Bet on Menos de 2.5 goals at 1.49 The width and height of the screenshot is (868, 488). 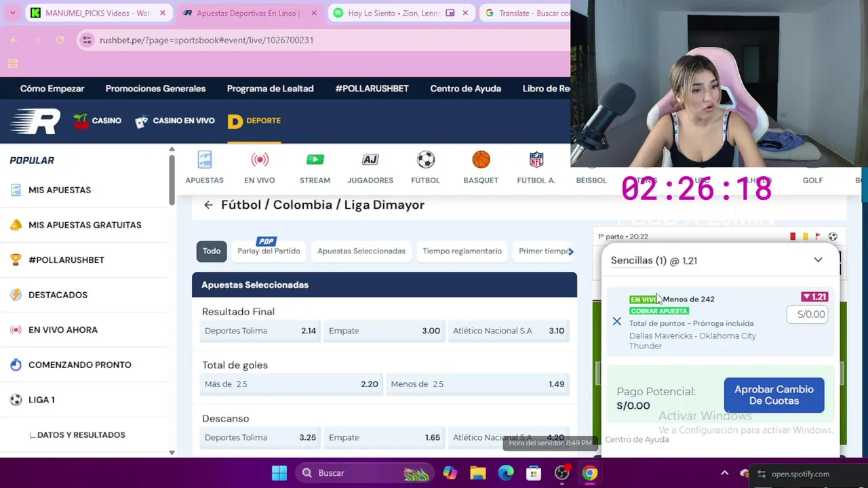click(477, 384)
